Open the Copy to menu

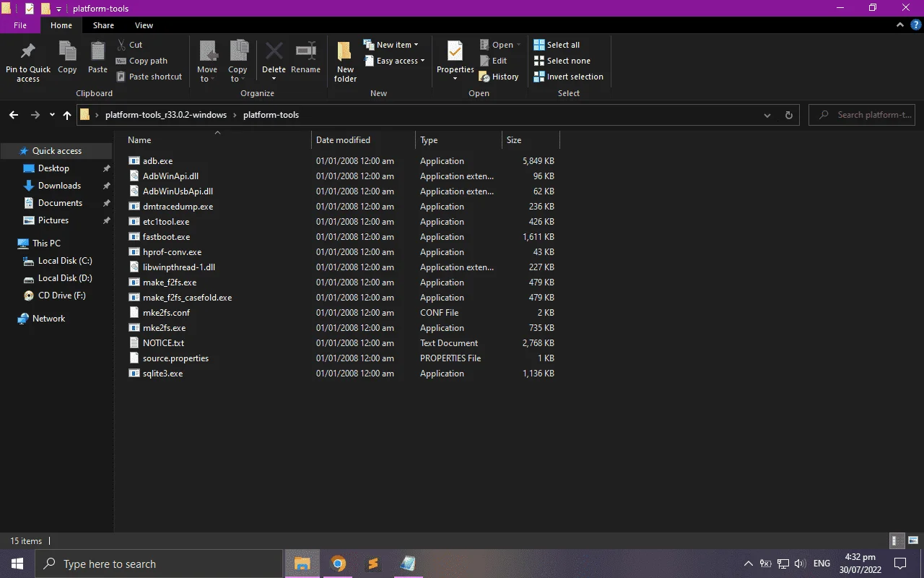point(237,61)
